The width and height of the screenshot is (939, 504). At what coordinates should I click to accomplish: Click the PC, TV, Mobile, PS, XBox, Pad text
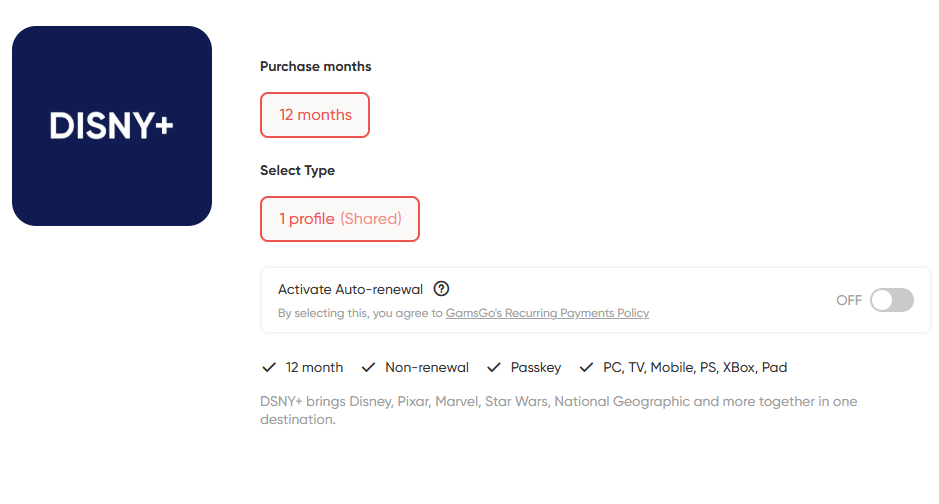(695, 368)
